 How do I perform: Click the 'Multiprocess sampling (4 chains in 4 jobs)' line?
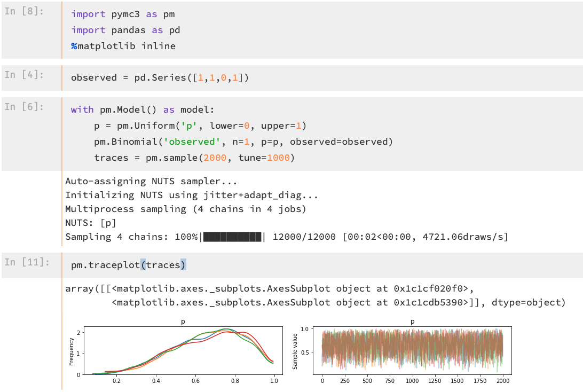point(186,209)
